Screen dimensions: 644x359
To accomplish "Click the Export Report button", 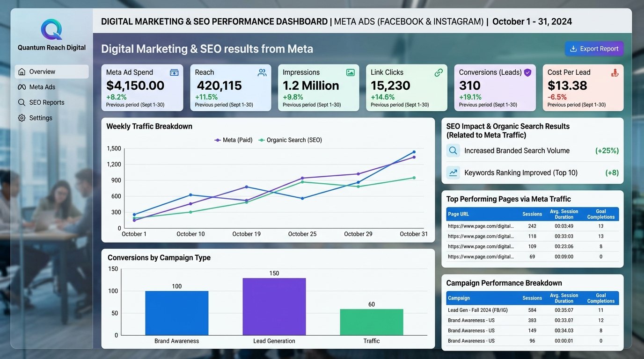I will click(x=594, y=49).
